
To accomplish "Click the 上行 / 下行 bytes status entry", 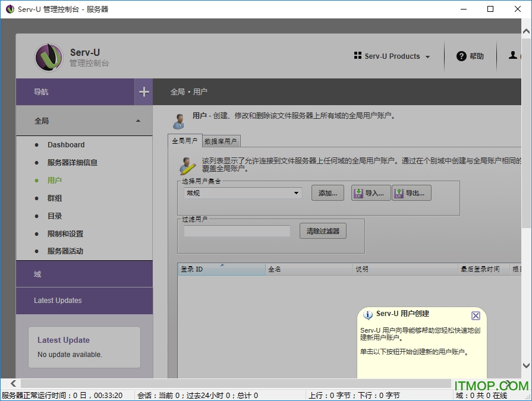I will [x=354, y=396].
